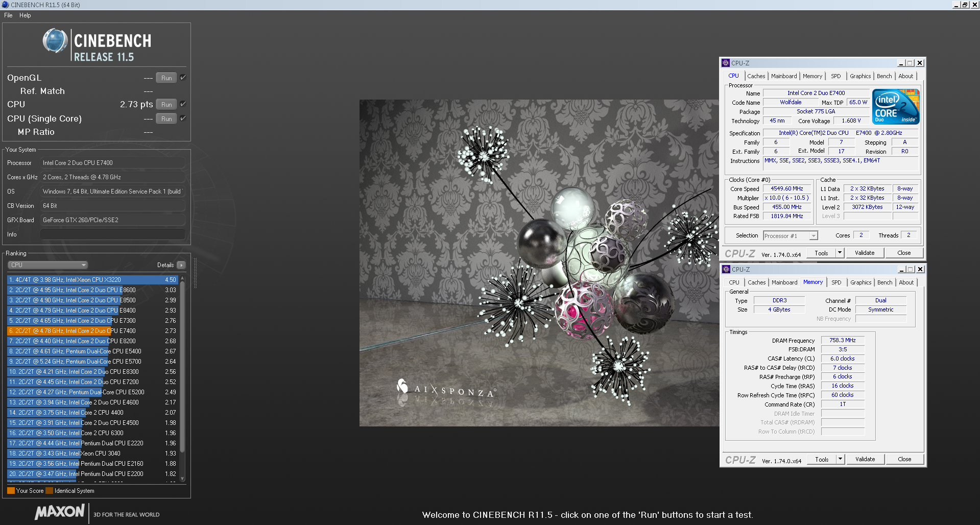980x525 pixels.
Task: Click the Intel Core 2 Duo logo in CPU-Z
Action: pos(896,107)
